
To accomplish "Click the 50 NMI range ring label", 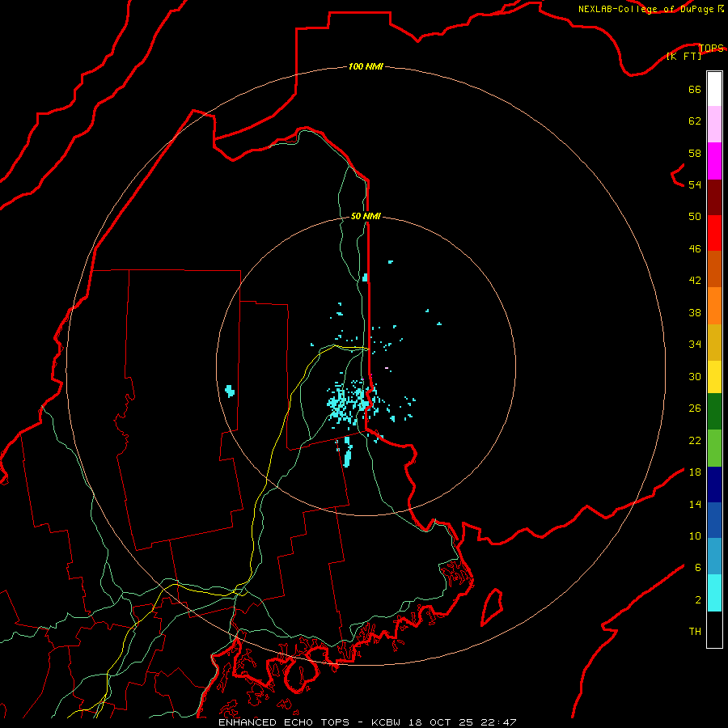I will [x=366, y=216].
